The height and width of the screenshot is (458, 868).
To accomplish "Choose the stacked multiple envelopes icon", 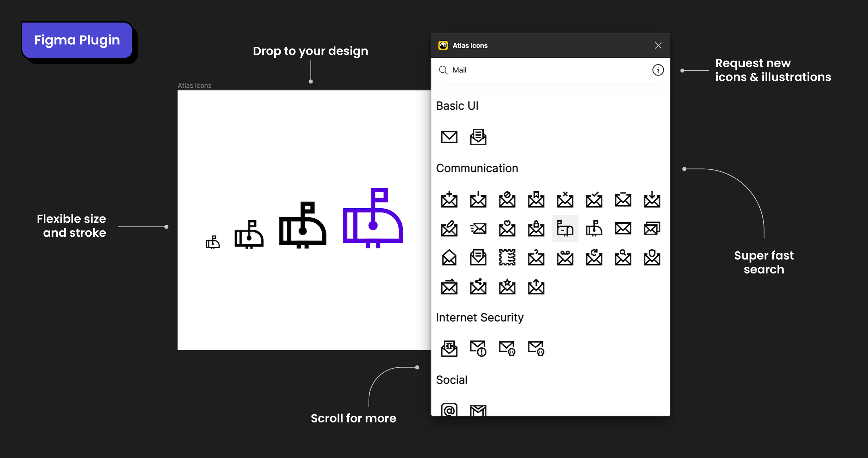I will (x=652, y=228).
